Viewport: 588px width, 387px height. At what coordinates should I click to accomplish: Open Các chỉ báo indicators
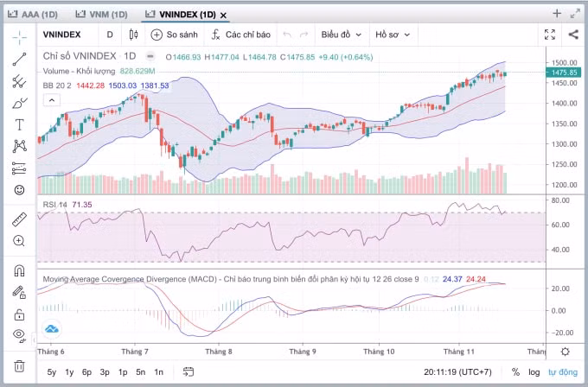pos(241,35)
